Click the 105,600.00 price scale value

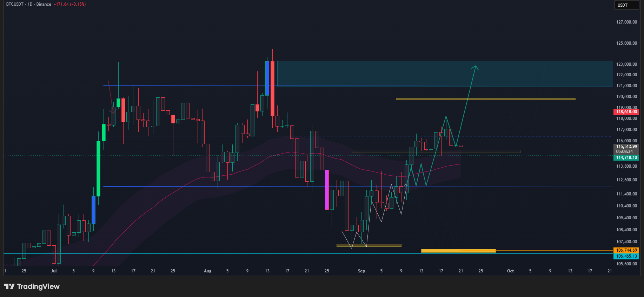click(626, 264)
